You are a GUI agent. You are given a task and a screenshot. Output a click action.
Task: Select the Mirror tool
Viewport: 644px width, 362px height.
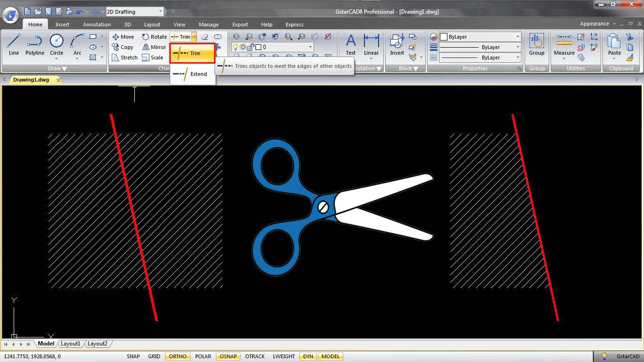pos(154,47)
